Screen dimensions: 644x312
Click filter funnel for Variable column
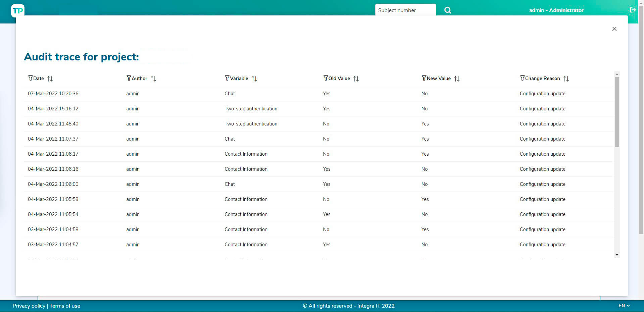pyautogui.click(x=227, y=78)
